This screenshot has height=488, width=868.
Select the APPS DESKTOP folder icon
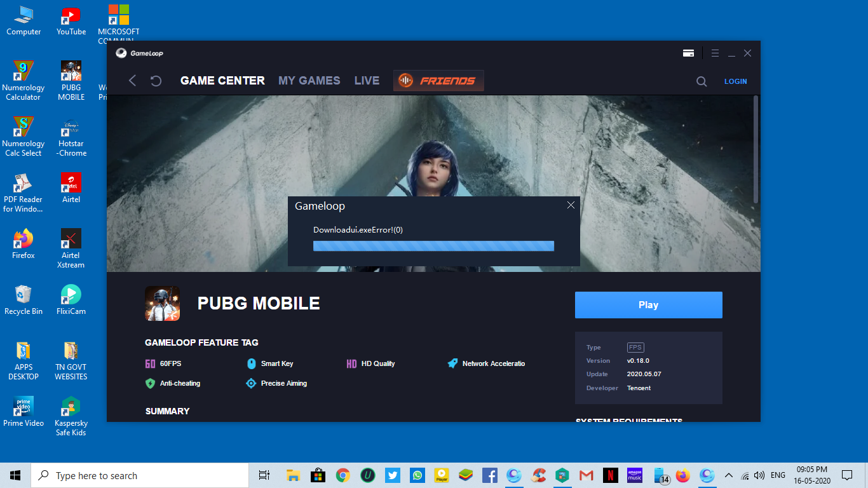point(24,361)
